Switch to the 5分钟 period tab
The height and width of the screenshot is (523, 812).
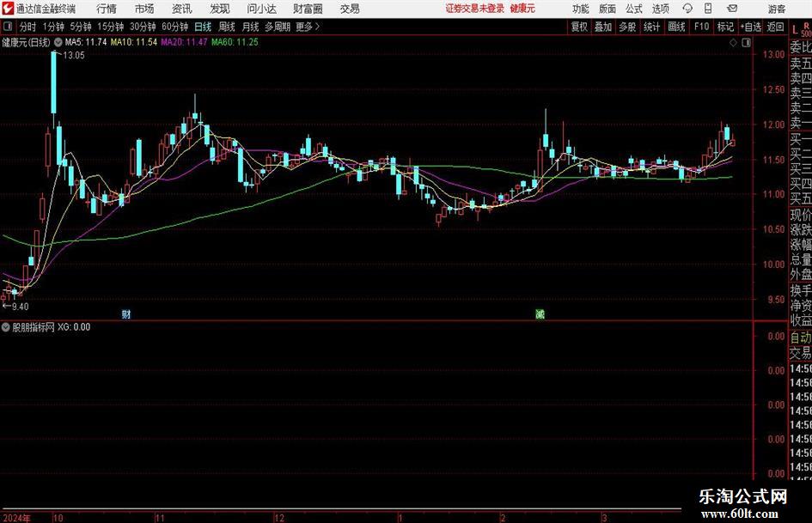[80, 27]
